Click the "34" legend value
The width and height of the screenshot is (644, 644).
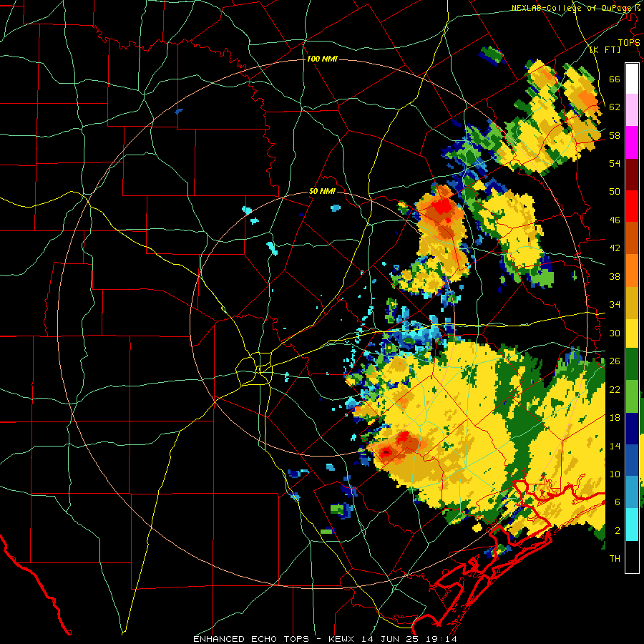615,305
